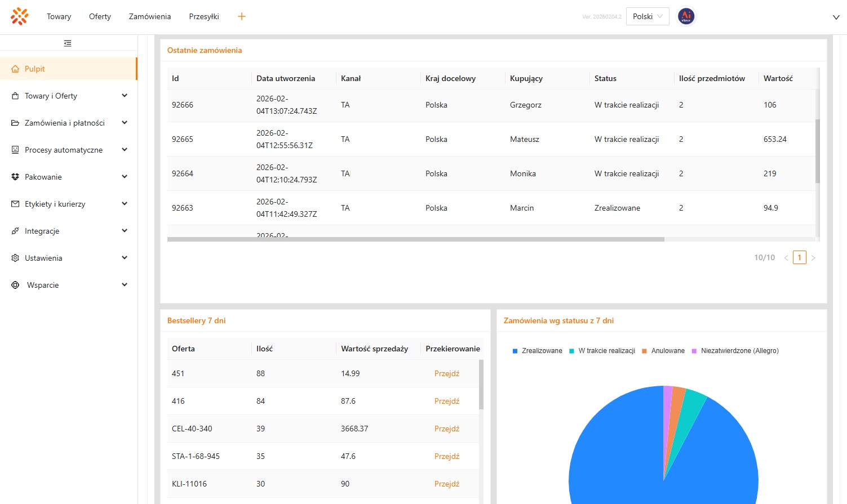847x504 pixels.
Task: Open the AI assistant avatar icon
Action: [686, 16]
